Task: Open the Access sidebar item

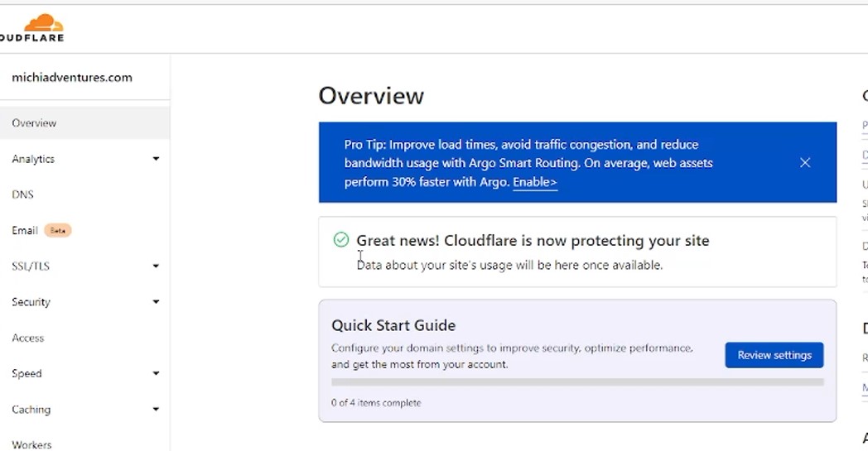Action: (x=27, y=338)
